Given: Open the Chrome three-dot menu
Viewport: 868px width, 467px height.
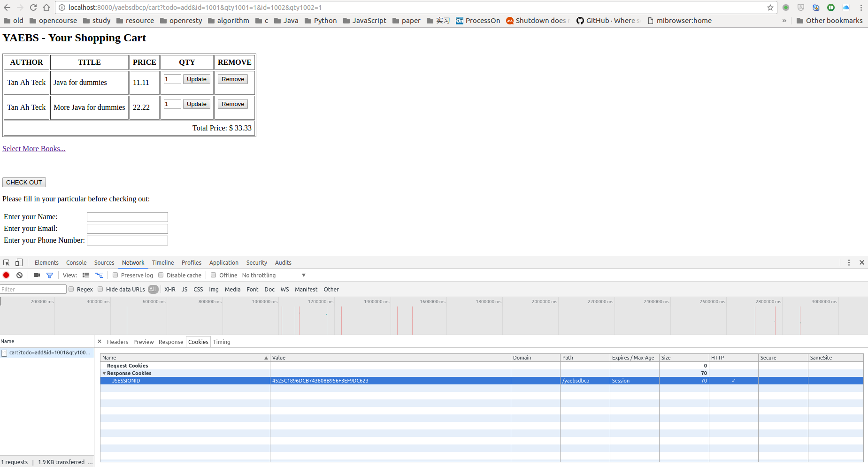Looking at the screenshot, I should point(861,8).
